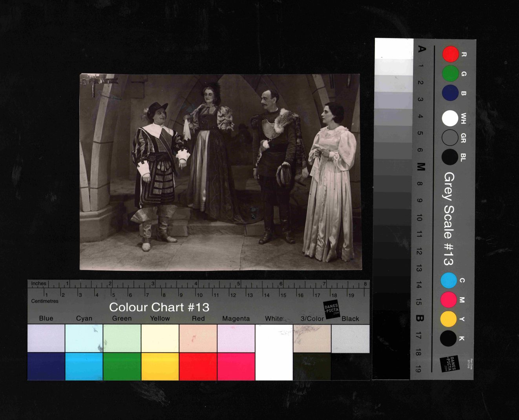Click the saturated green swatch under Green
The width and height of the screenshot is (519, 420).
pyautogui.click(x=122, y=366)
